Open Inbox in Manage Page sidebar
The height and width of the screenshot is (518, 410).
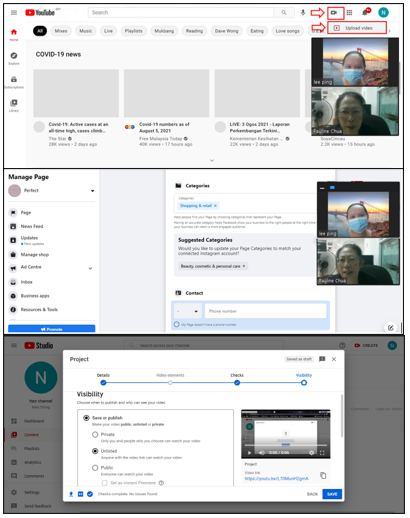click(26, 282)
